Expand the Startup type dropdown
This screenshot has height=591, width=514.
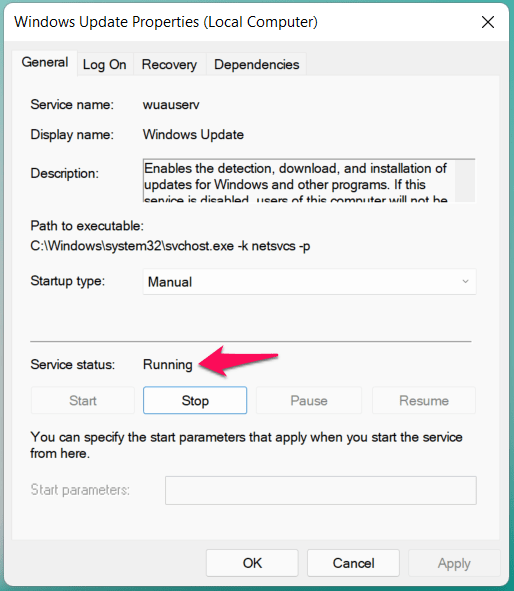click(309, 282)
